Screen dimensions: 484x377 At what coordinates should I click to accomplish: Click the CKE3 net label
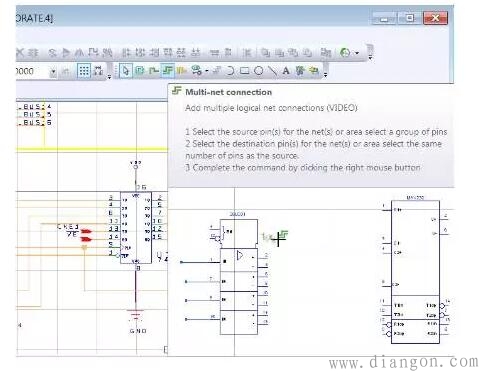pyautogui.click(x=68, y=226)
